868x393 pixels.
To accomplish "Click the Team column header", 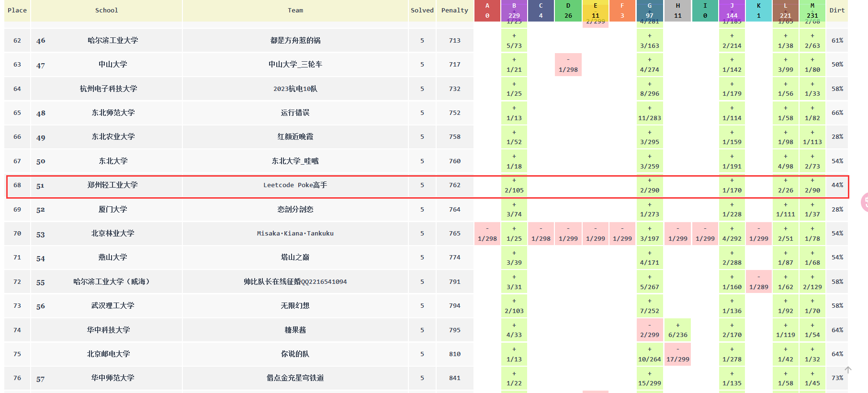I will coord(295,11).
